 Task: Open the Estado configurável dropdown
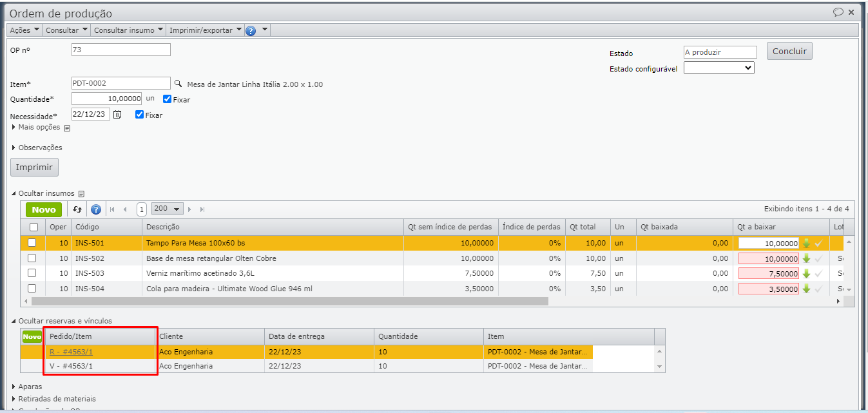(x=719, y=68)
